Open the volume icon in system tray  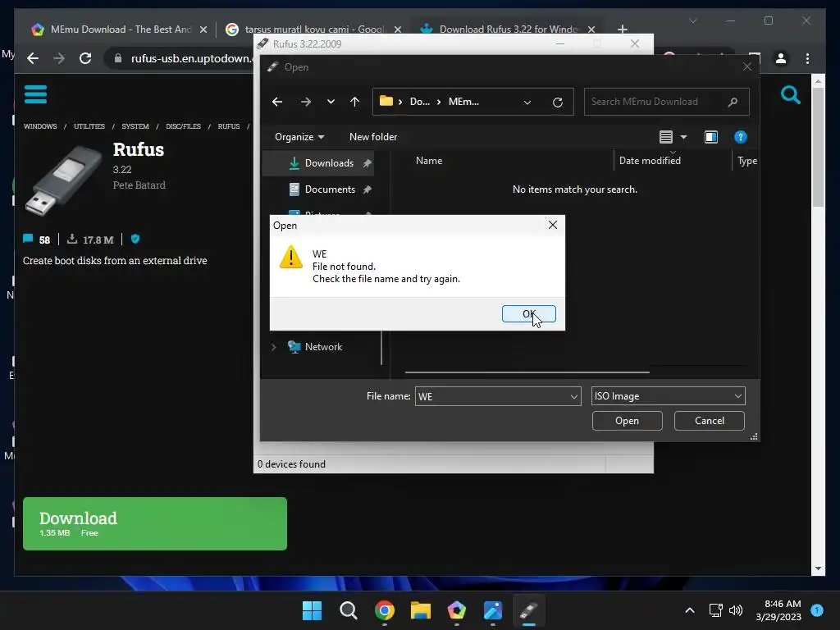[736, 610]
